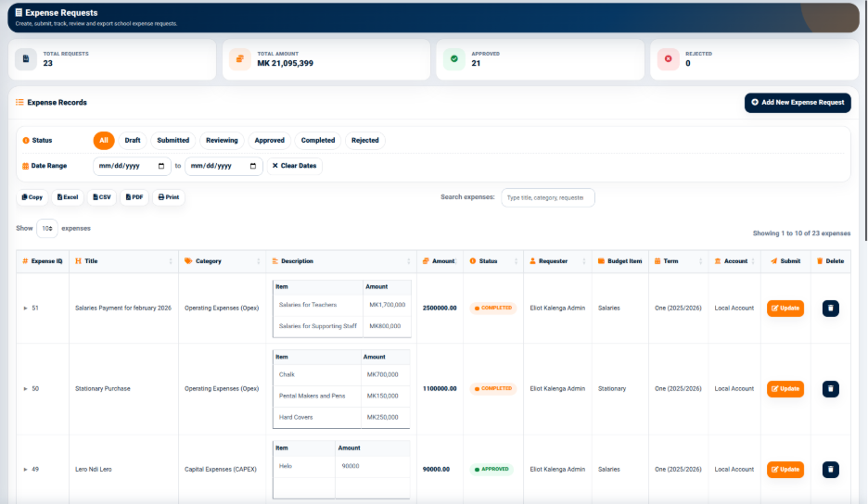
Task: Copy table data to clipboard
Action: (x=32, y=197)
